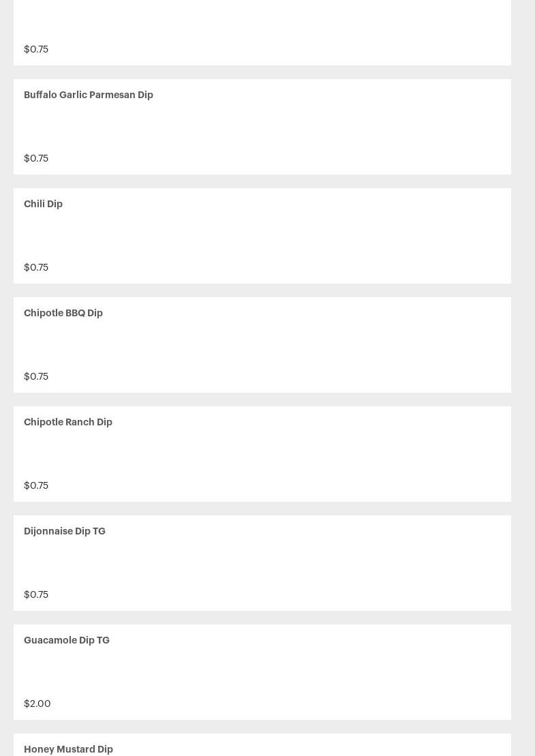Click the empty area of the Guacamole Dip card
The image size is (535, 756).
coord(262,672)
